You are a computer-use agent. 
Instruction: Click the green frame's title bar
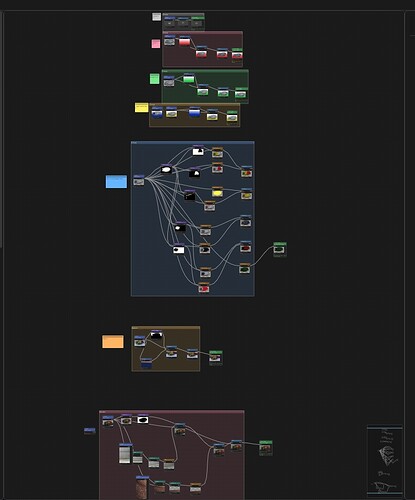pos(205,71)
